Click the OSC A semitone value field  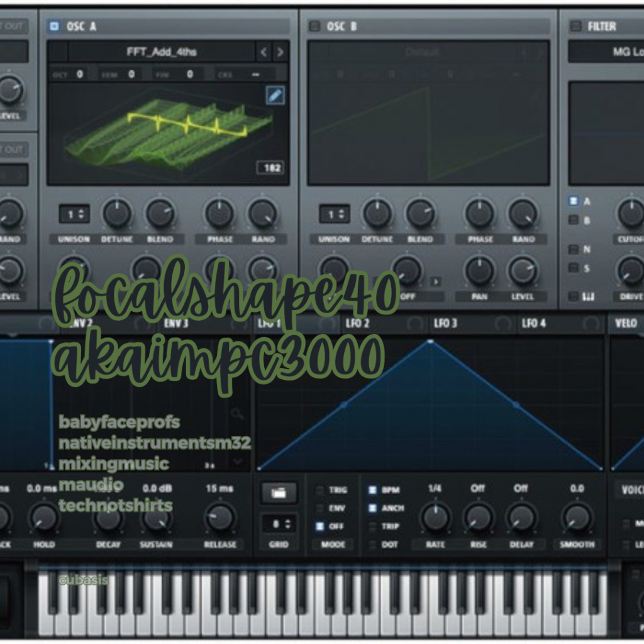pyautogui.click(x=131, y=74)
